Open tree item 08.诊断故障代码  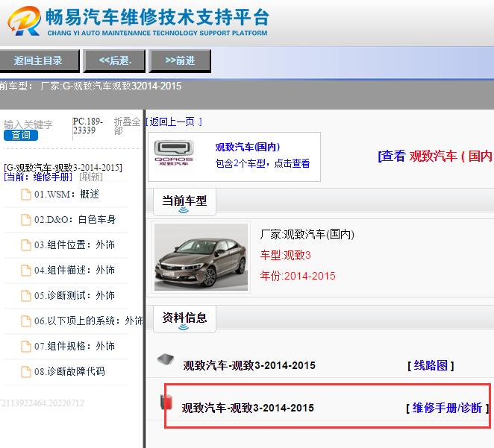click(69, 371)
